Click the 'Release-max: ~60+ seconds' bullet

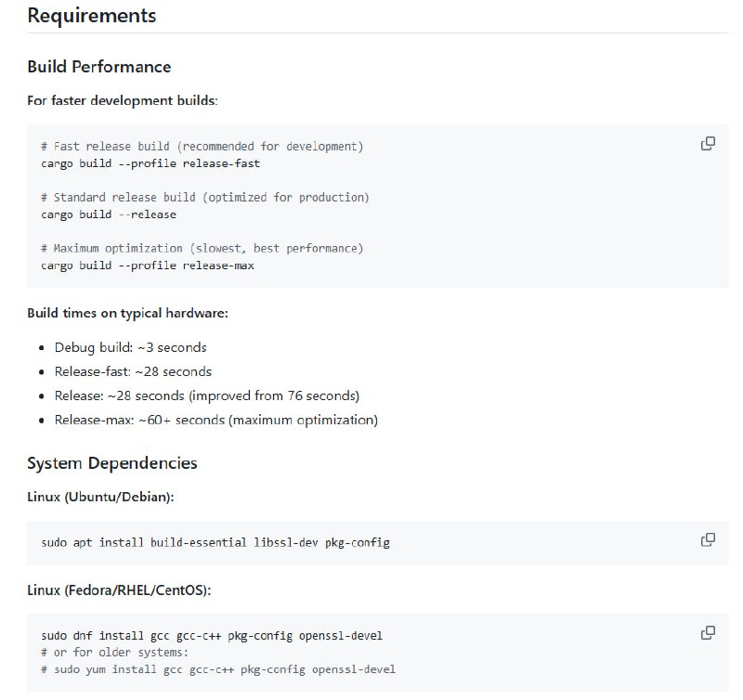[x=215, y=420]
